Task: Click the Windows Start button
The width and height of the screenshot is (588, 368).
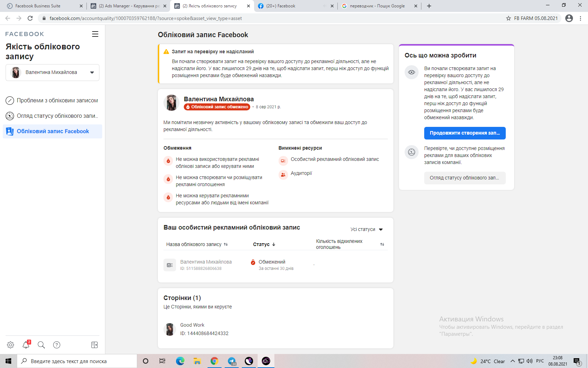Action: [x=8, y=361]
